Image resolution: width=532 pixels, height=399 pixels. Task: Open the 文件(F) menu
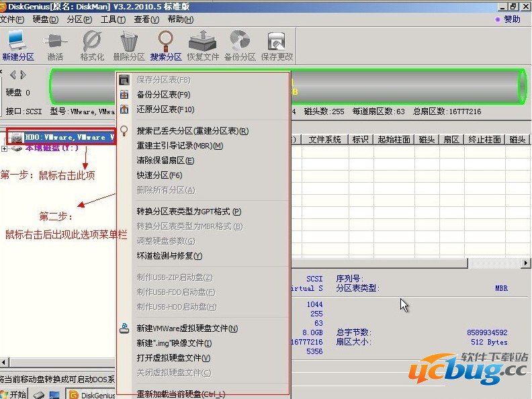pyautogui.click(x=12, y=19)
